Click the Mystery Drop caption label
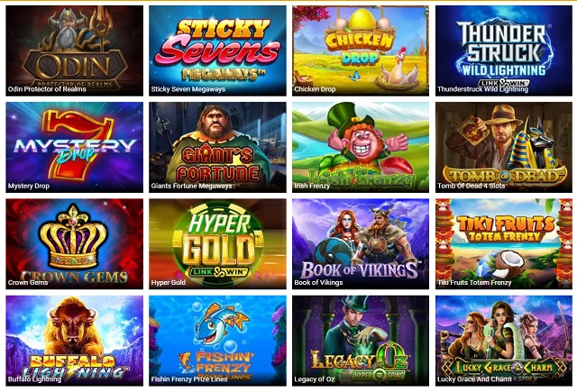Viewport: 577px width, 392px height. [x=29, y=186]
